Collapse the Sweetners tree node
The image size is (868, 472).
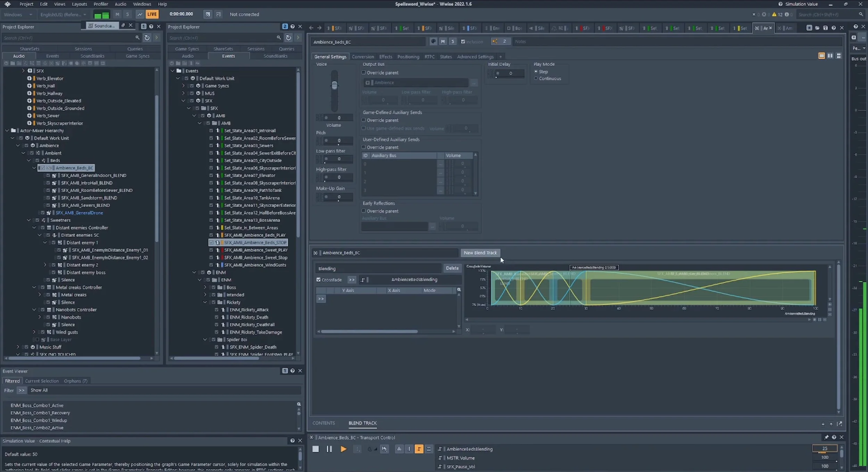29,220
